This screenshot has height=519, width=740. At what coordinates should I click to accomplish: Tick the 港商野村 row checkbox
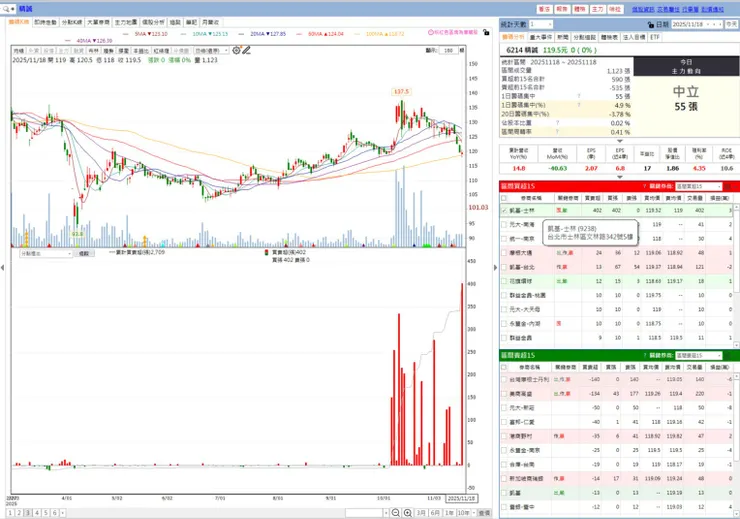click(504, 436)
